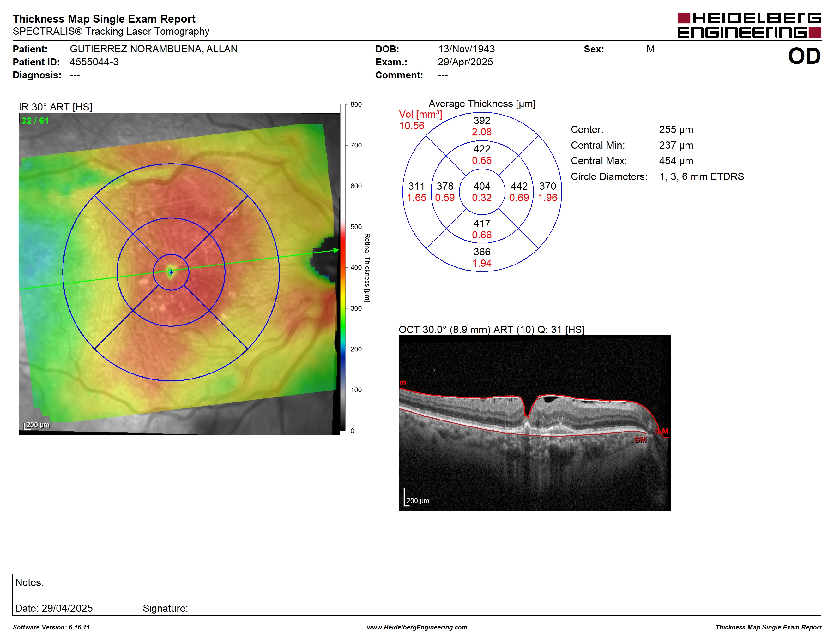Screen dimensions: 834x644
Task: Click the inner left sector thickness 378
Action: [x=445, y=186]
